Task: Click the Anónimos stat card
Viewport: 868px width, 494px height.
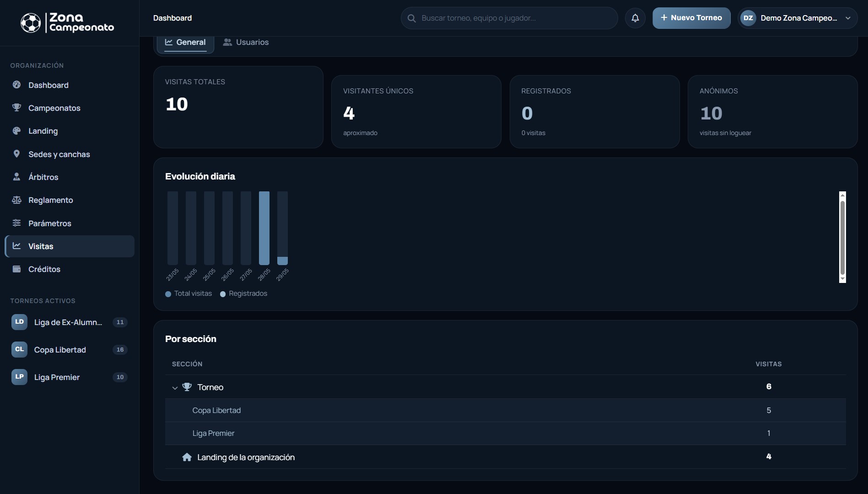Action: 773,112
